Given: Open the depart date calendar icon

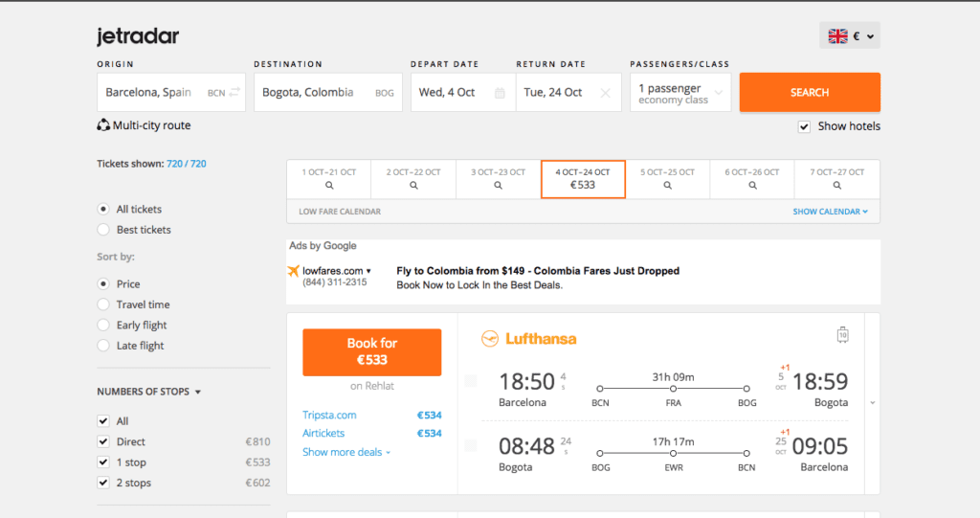Looking at the screenshot, I should (500, 93).
